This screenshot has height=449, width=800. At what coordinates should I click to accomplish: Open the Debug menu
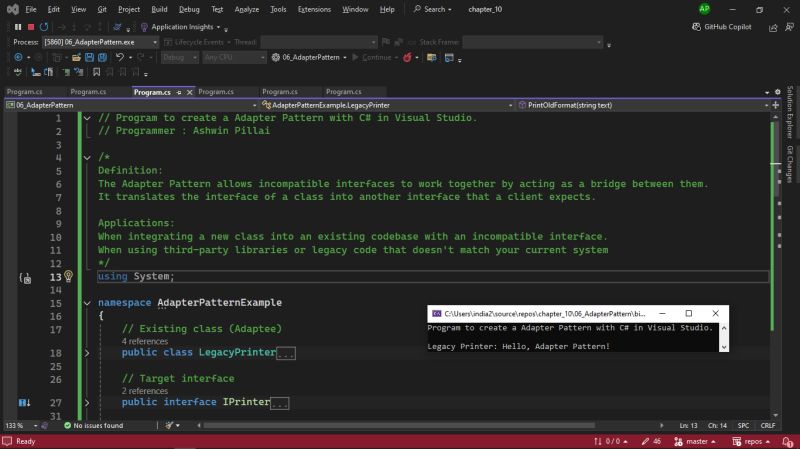pos(189,9)
